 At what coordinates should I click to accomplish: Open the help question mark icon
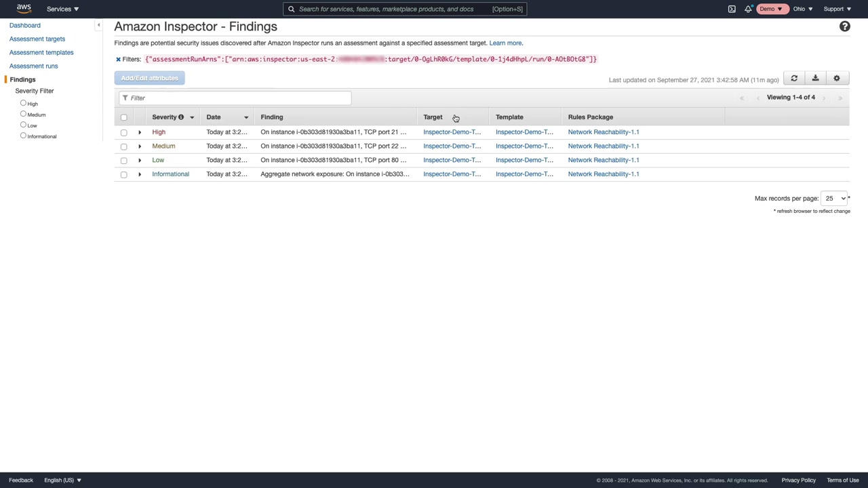tap(844, 26)
